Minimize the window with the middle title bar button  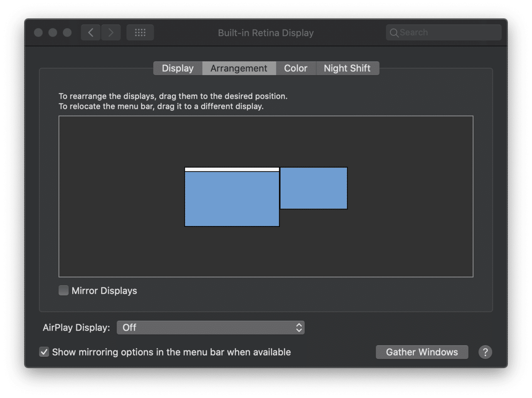tap(53, 32)
